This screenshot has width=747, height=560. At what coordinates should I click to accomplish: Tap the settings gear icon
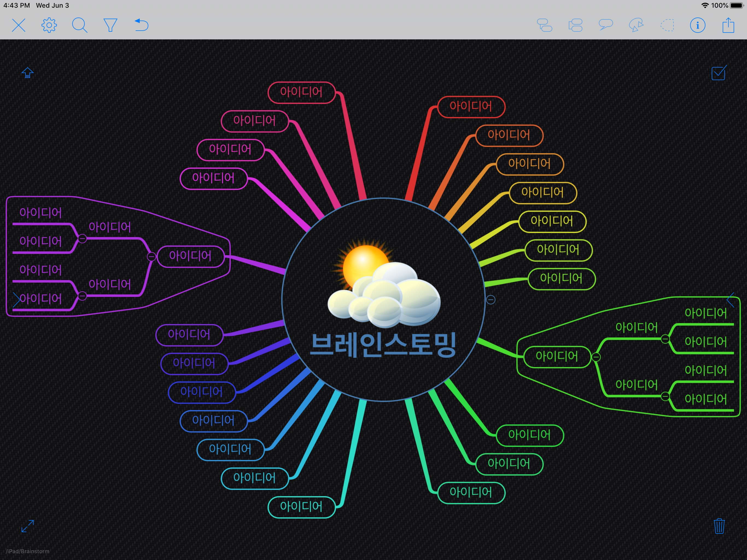click(x=49, y=25)
